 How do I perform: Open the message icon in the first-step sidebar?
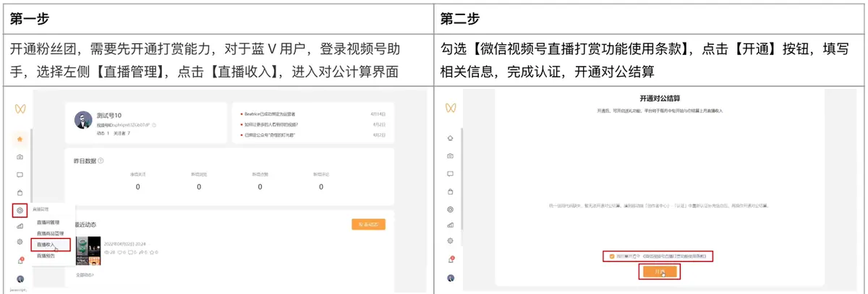point(20,175)
